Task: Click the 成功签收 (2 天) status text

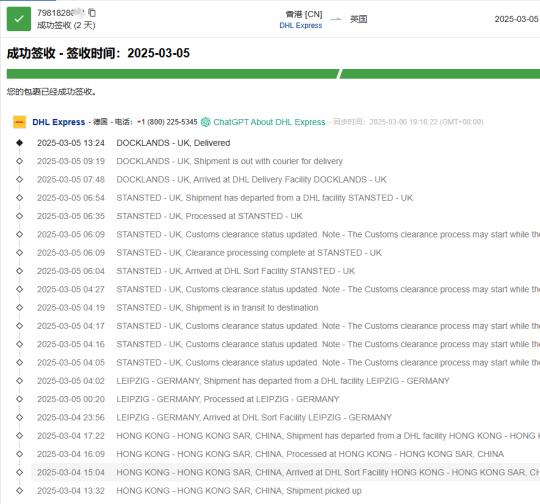Action: pos(66,25)
